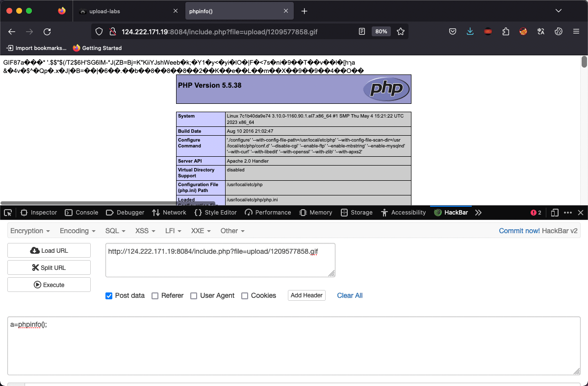Screen dimensions: 588x386
Task: Save to Pocket icon in toolbar
Action: click(453, 31)
